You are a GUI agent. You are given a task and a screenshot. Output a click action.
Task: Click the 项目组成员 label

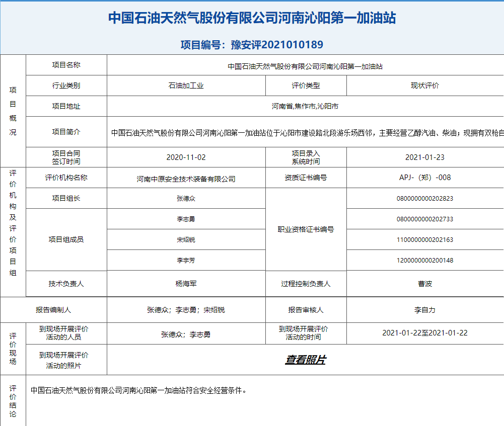tap(66, 239)
